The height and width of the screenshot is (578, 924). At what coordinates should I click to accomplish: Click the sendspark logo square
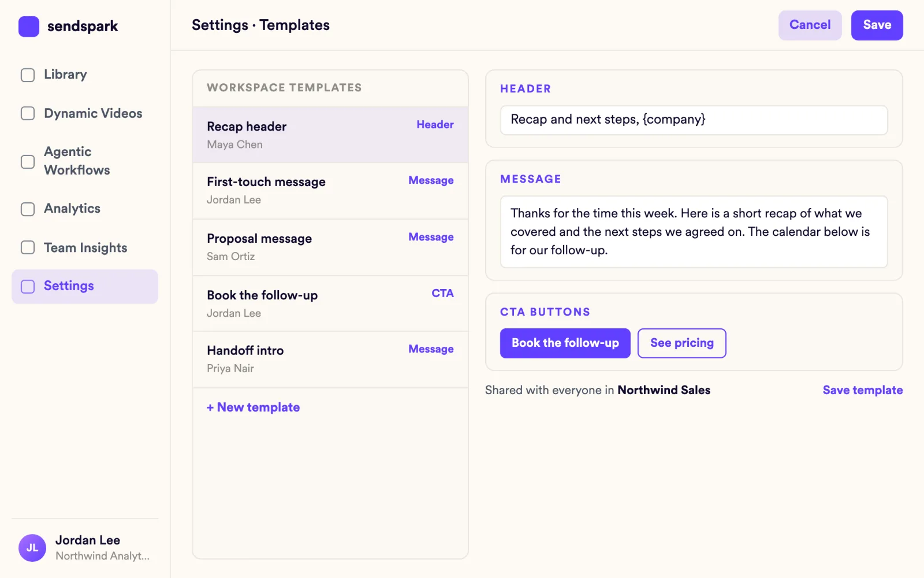(x=29, y=27)
